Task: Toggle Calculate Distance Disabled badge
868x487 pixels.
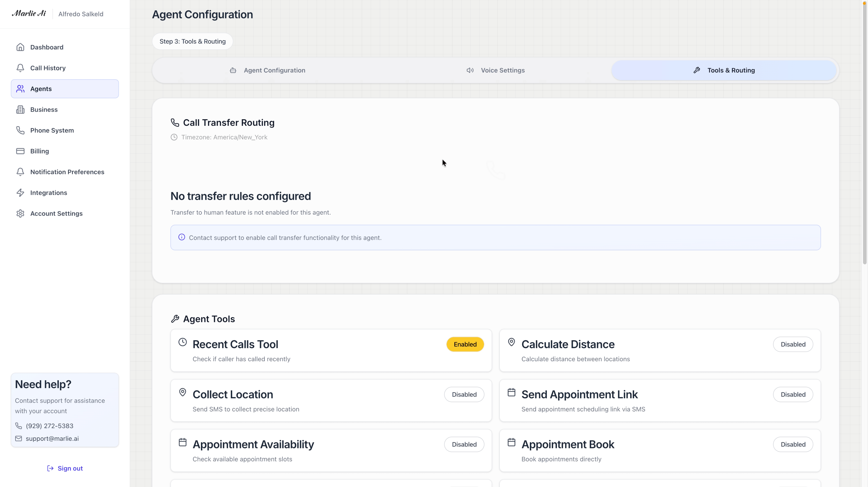Action: pyautogui.click(x=793, y=344)
